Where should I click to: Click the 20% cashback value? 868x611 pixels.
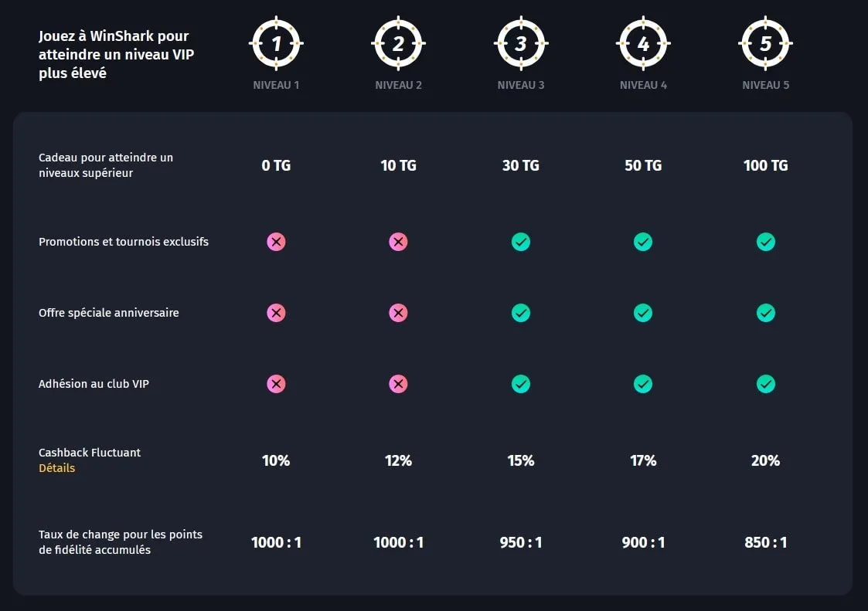point(765,460)
